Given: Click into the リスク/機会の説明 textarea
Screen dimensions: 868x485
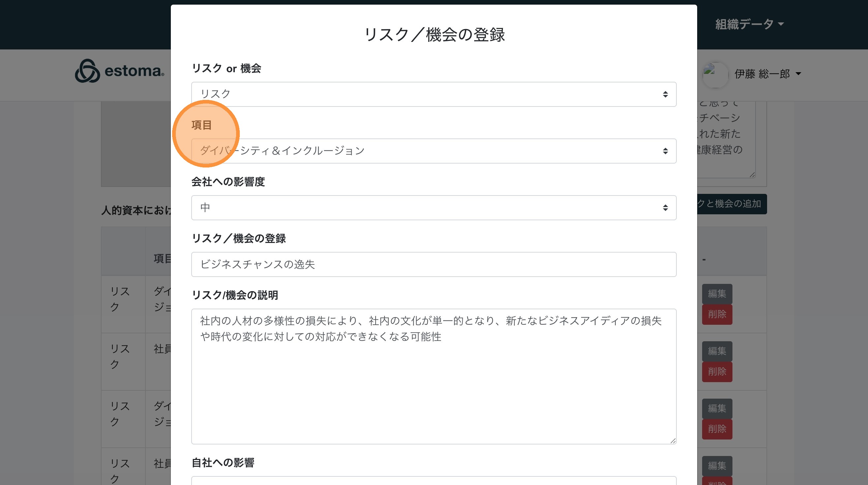Looking at the screenshot, I should 433,376.
